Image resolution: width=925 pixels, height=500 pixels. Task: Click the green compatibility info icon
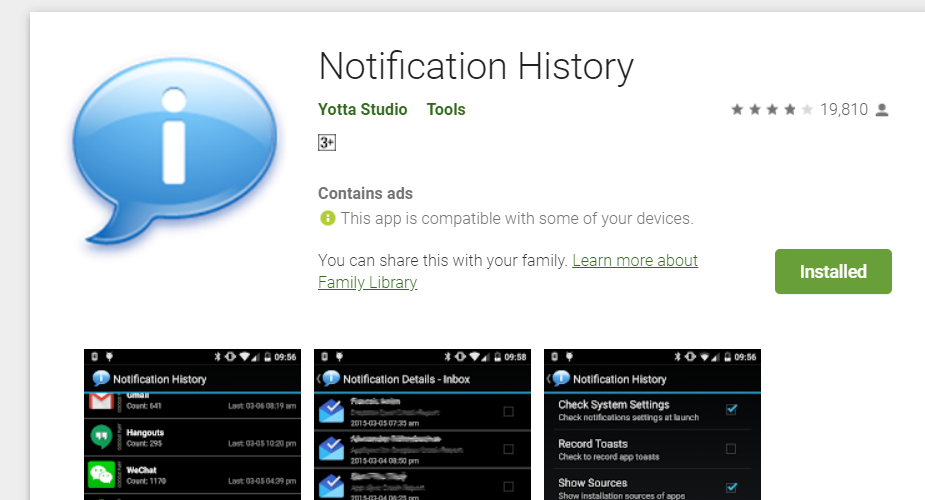click(327, 218)
